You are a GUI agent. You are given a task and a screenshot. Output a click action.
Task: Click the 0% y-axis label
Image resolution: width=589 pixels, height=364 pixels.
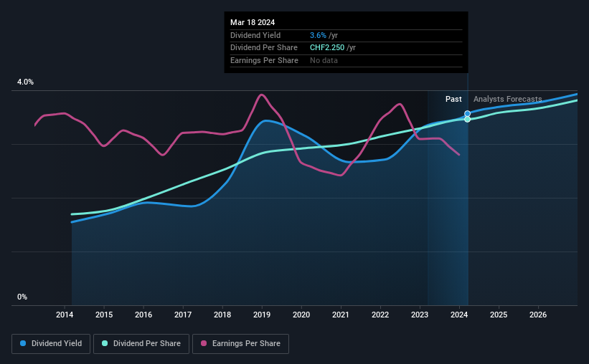pyautogui.click(x=22, y=297)
